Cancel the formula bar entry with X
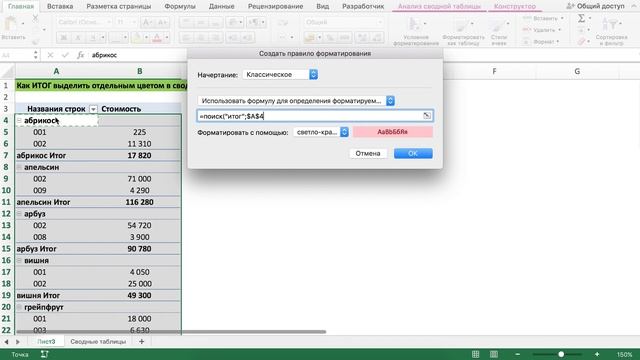 [50, 55]
